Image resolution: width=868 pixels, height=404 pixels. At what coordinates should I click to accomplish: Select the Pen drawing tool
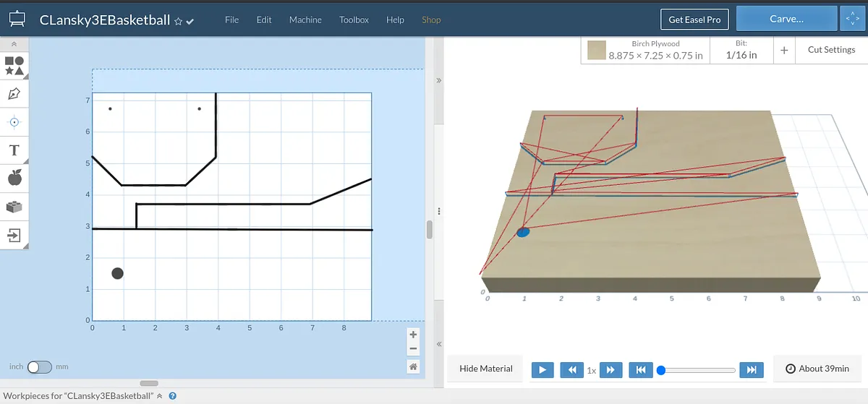click(x=14, y=94)
